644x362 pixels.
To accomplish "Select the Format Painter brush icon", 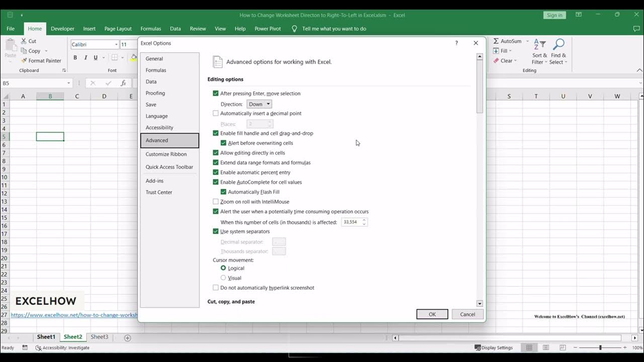I will pyautogui.click(x=24, y=61).
